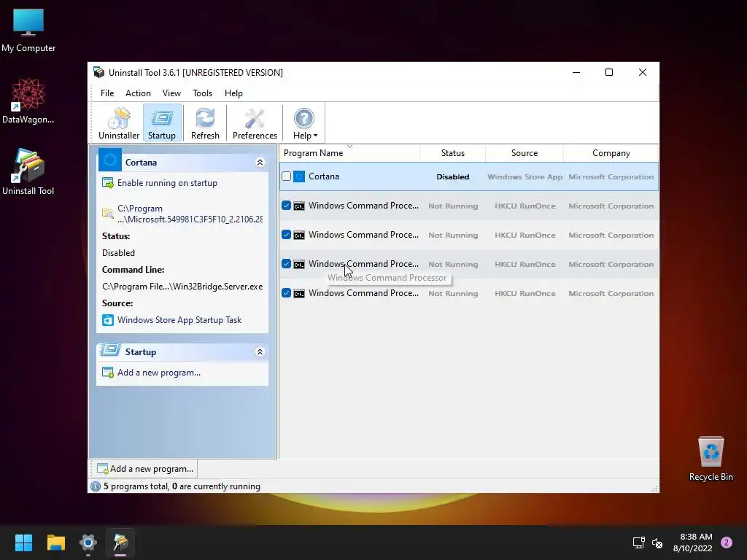The image size is (747, 560).
Task: Click the network tray icon
Action: 638,542
